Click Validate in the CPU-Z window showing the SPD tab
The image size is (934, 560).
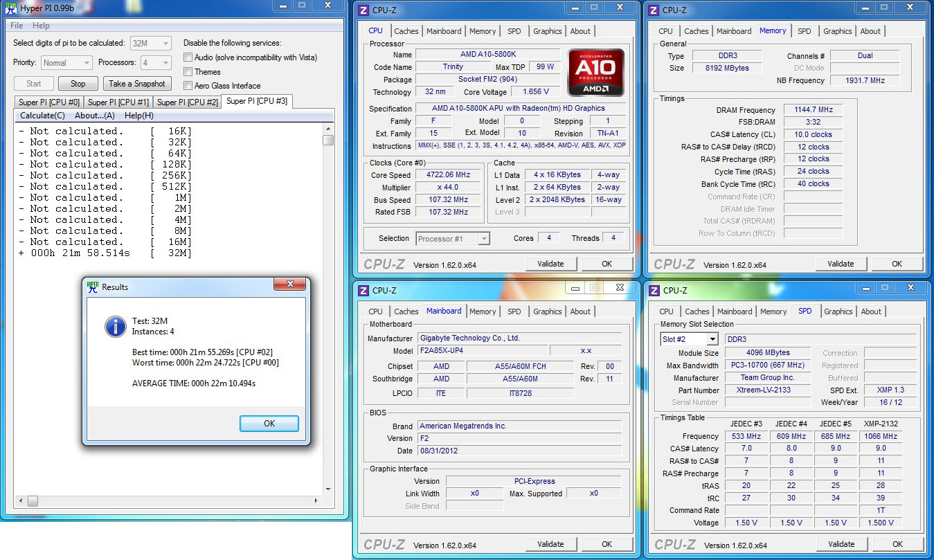[x=841, y=544]
